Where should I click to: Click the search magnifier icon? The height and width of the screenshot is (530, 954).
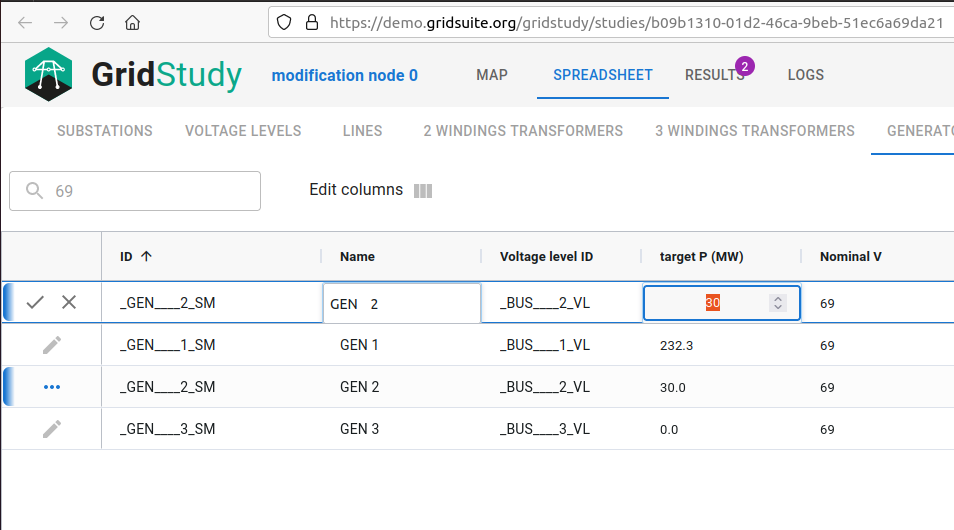(x=35, y=190)
